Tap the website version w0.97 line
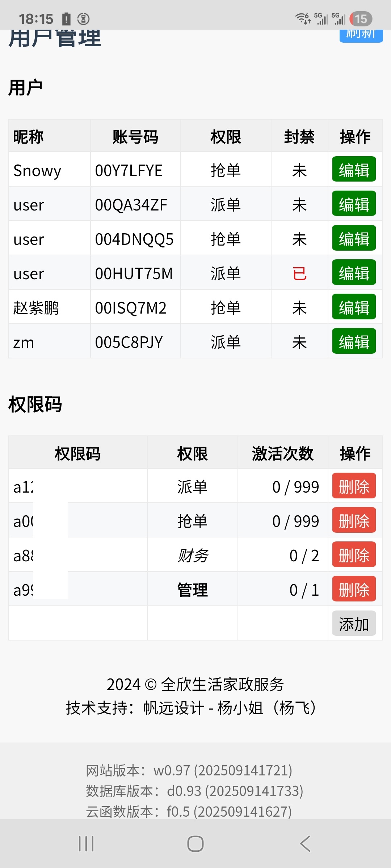This screenshot has height=868, width=391. pyautogui.click(x=189, y=770)
